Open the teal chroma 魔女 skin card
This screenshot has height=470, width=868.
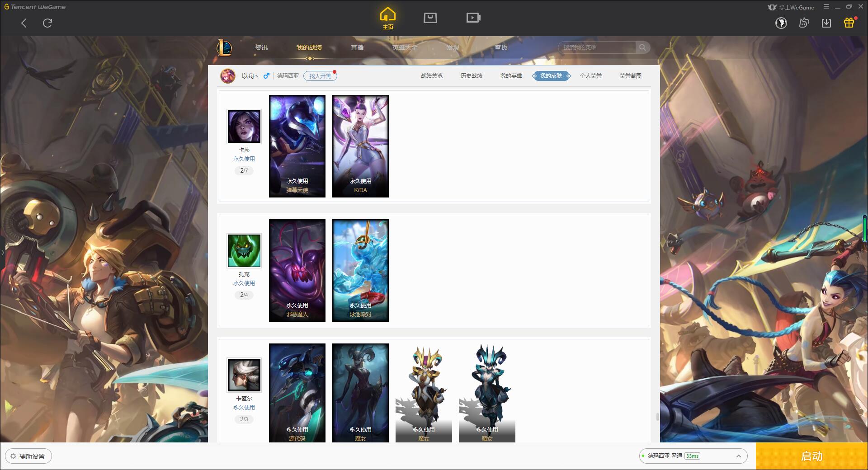[487, 393]
